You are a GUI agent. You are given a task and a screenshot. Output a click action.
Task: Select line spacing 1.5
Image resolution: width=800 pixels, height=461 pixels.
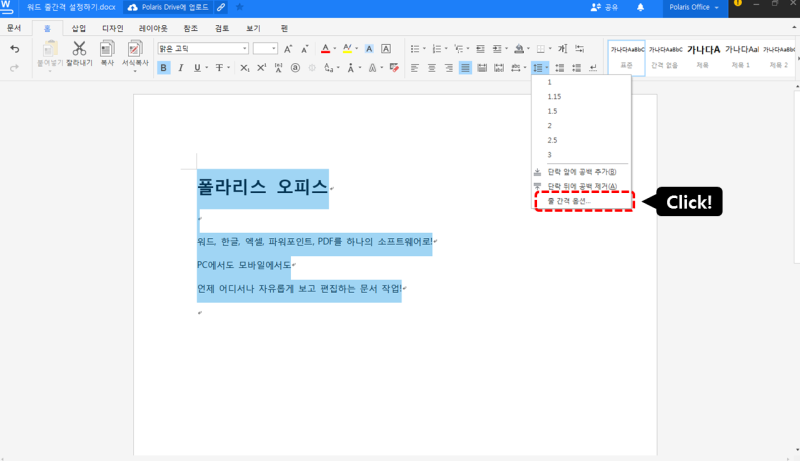click(x=581, y=111)
